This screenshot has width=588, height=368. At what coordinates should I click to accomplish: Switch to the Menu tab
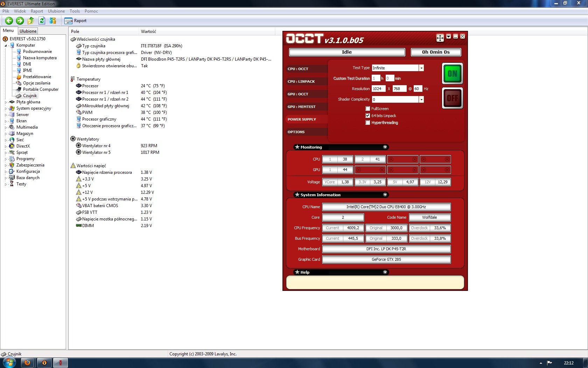[x=8, y=30]
